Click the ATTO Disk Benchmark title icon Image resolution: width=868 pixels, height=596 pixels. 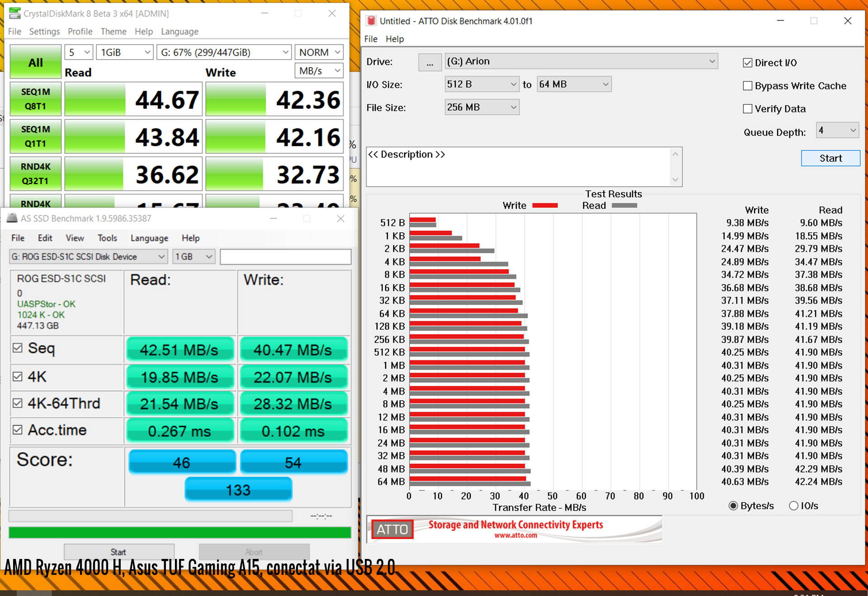pyautogui.click(x=371, y=21)
